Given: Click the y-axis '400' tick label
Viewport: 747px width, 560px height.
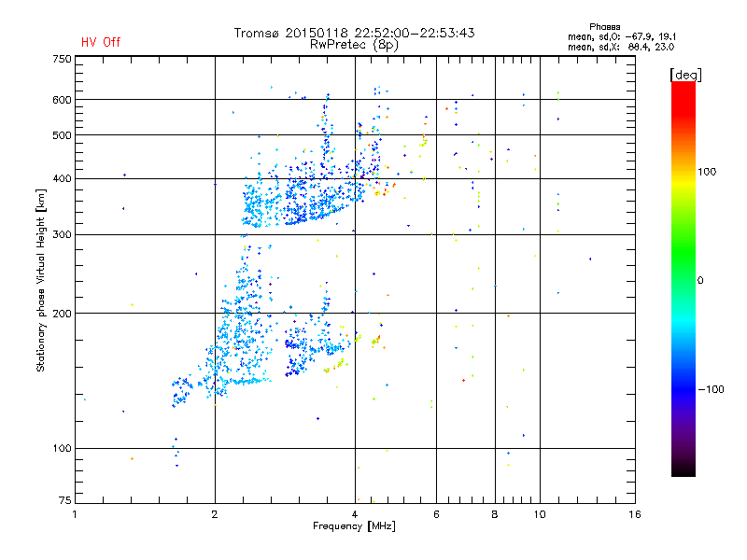Looking at the screenshot, I should click(x=62, y=178).
